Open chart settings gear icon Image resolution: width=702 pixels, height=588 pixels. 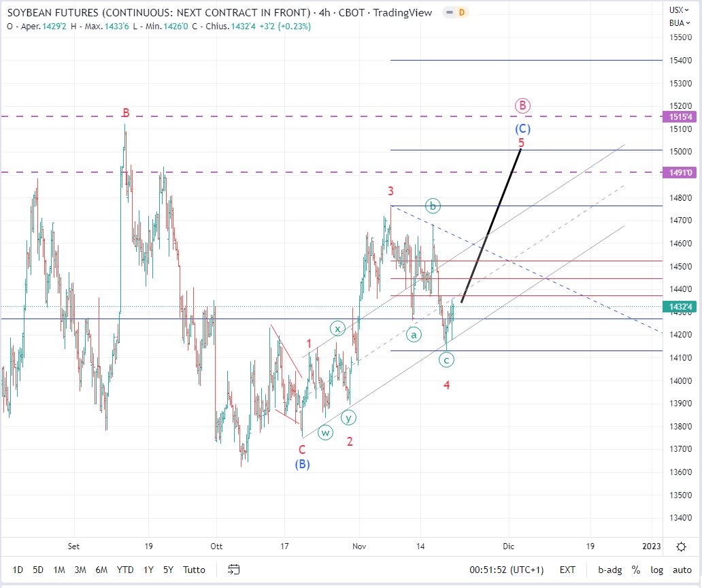[682, 546]
